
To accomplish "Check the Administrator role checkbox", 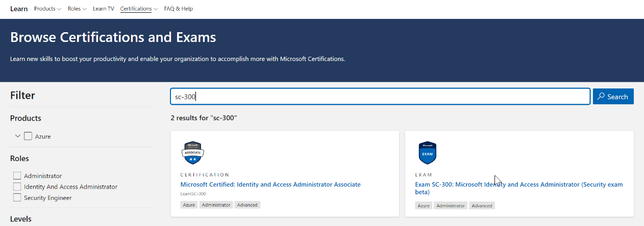I will click(x=17, y=176).
